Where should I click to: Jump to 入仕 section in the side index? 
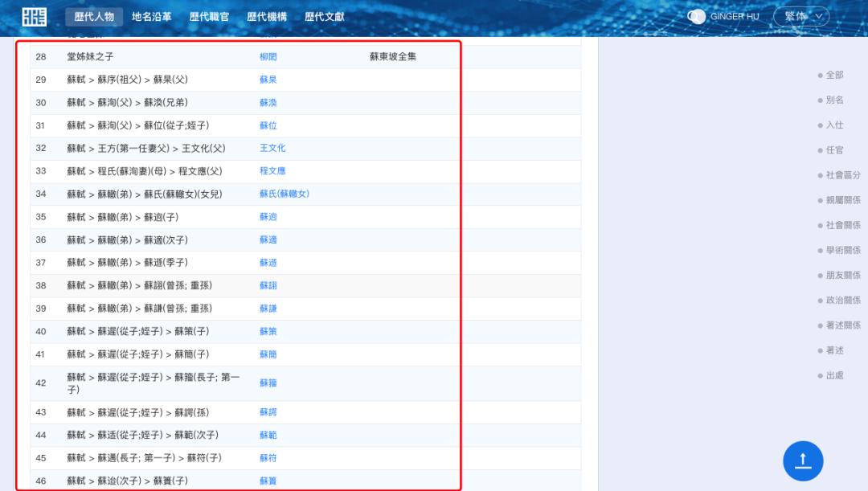coord(835,125)
